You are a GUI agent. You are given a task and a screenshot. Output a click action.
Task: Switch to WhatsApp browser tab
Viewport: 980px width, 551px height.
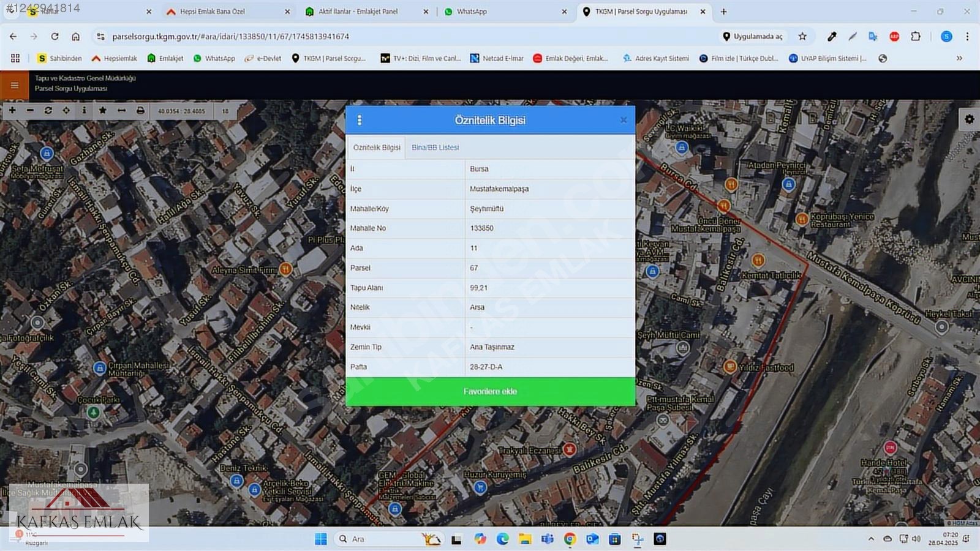pos(505,12)
